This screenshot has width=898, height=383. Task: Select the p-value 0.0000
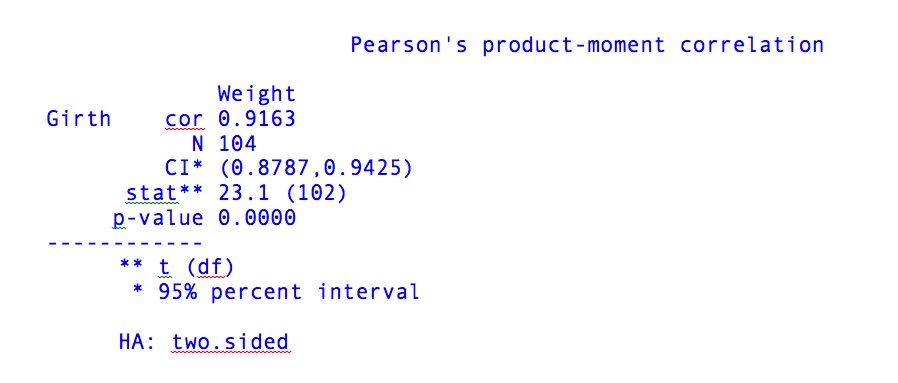[257, 218]
